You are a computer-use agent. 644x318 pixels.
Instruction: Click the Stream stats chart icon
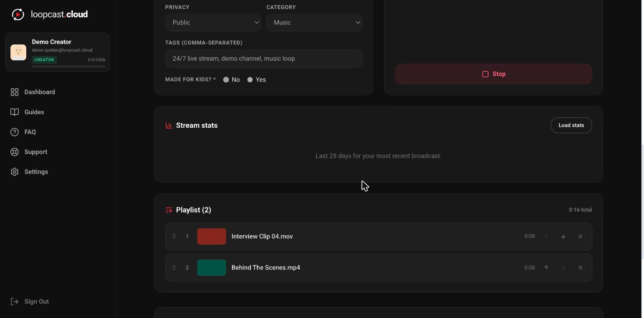point(168,125)
